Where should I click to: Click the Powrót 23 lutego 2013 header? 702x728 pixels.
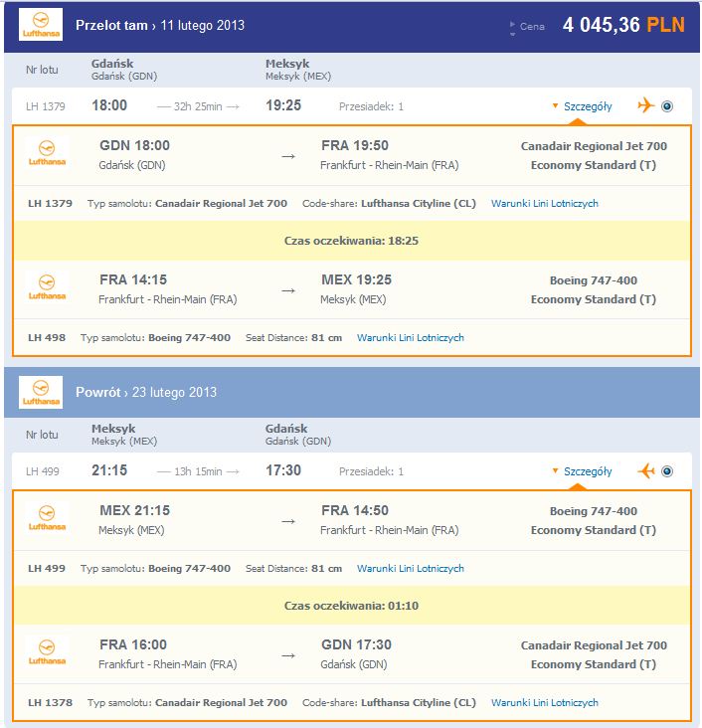[146, 392]
